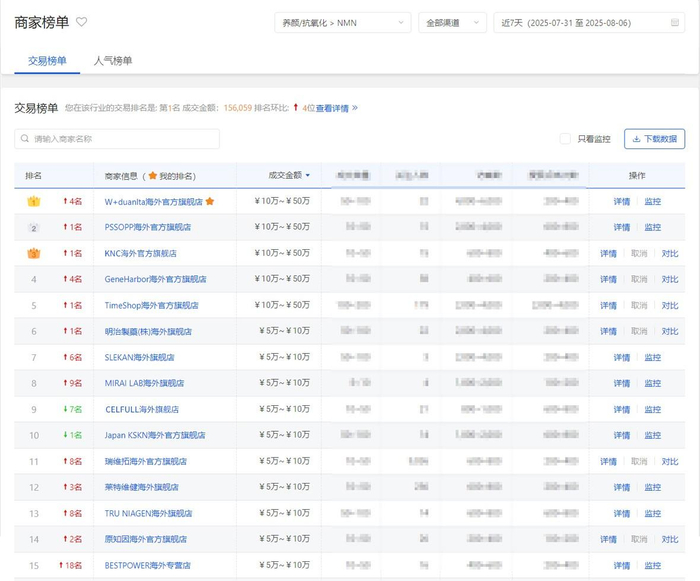Click the orange crown rank 3 icon

[x=34, y=254]
